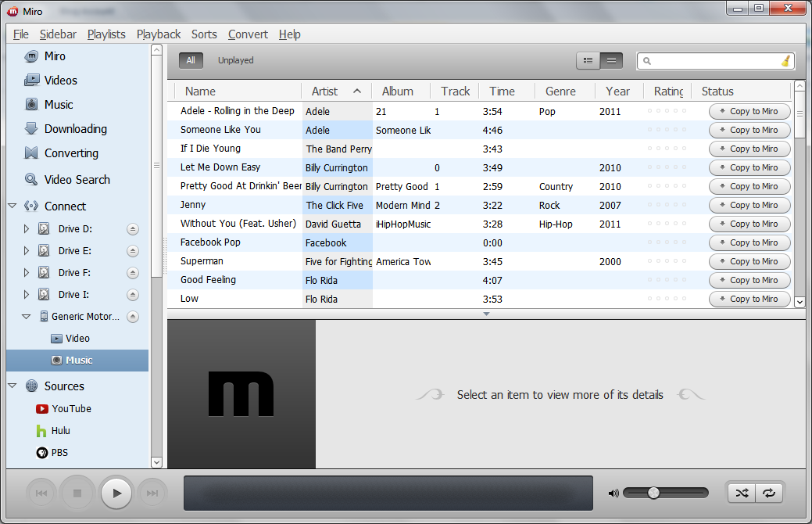This screenshot has width=812, height=524.
Task: Collapse item details pane arrow
Action: tap(486, 314)
